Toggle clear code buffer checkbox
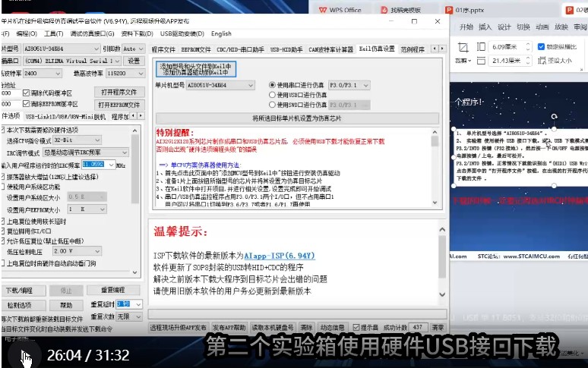The image size is (588, 368). 26,93
